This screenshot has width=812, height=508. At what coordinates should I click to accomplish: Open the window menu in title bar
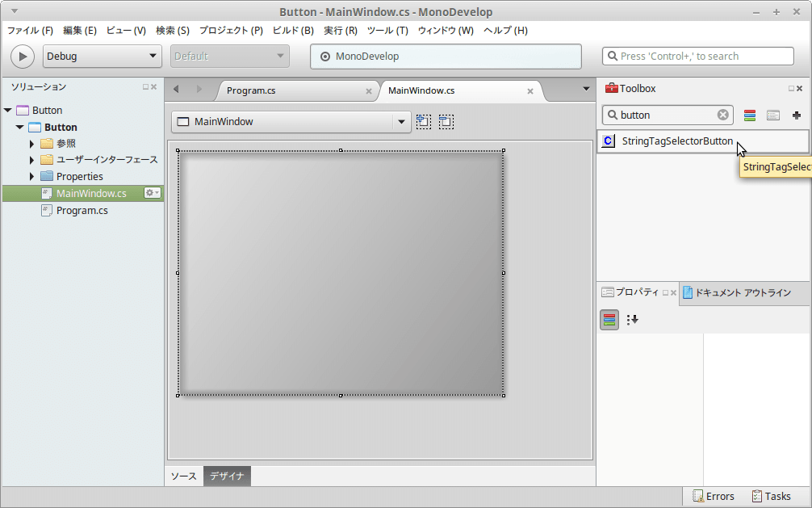15,10
